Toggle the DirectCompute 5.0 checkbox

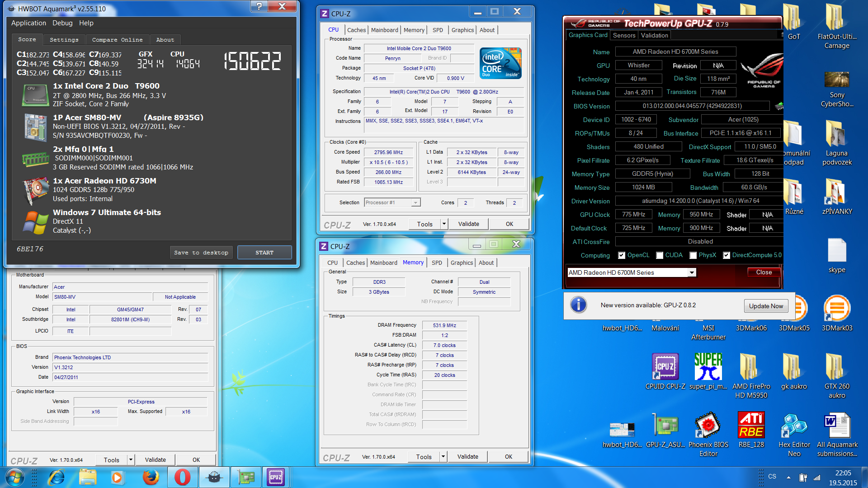point(726,255)
